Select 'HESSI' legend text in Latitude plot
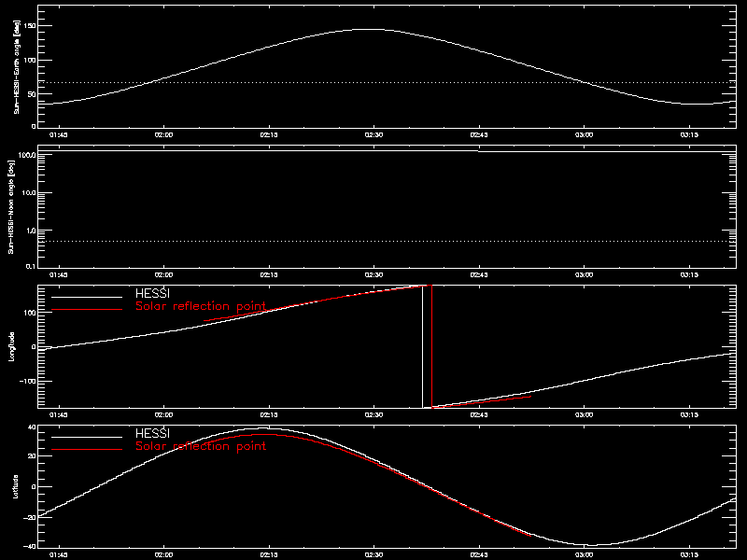The image size is (747, 560). click(152, 433)
